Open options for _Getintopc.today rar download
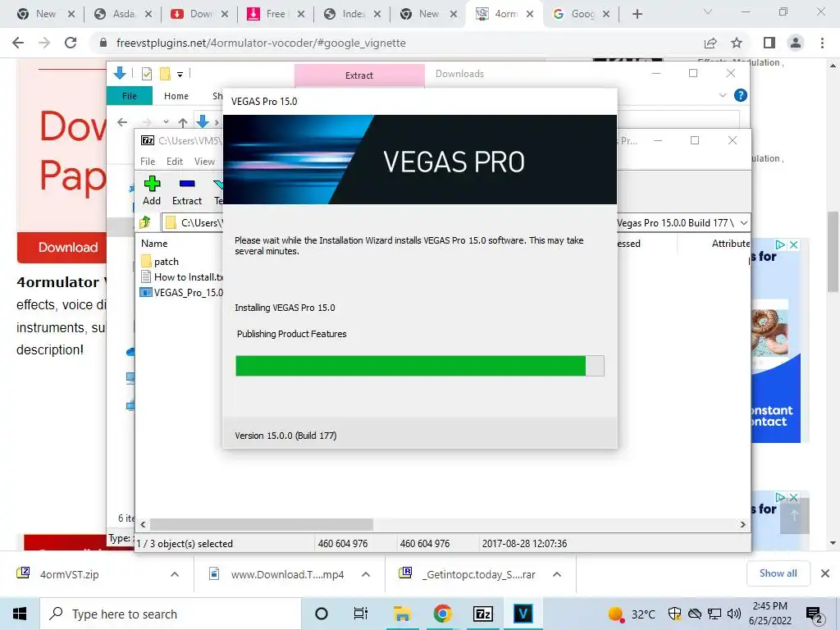Image resolution: width=840 pixels, height=630 pixels. 557,574
